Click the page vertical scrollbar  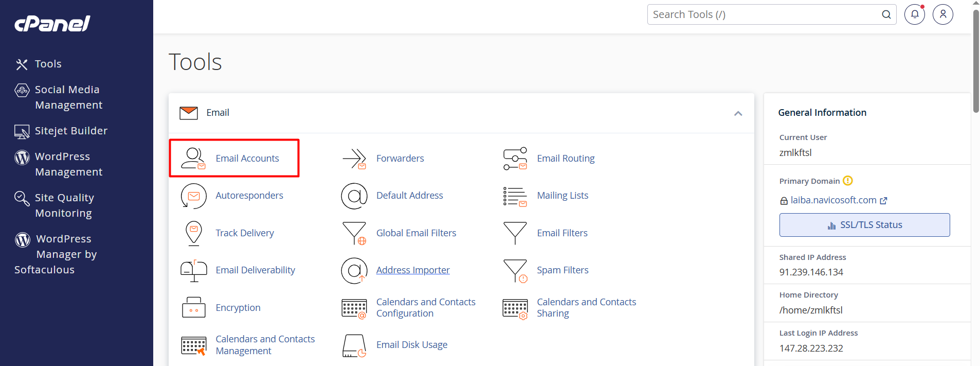pyautogui.click(x=975, y=62)
